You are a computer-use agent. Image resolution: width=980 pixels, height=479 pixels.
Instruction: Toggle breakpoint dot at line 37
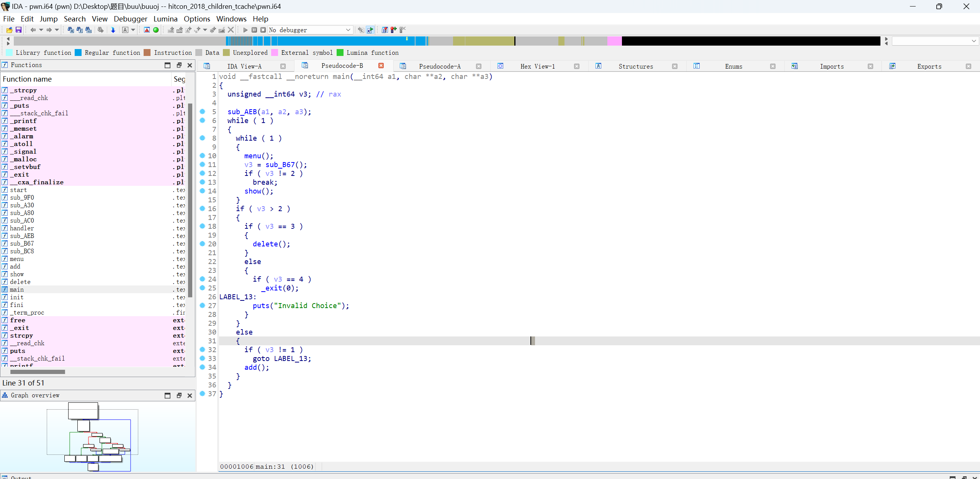[203, 394]
